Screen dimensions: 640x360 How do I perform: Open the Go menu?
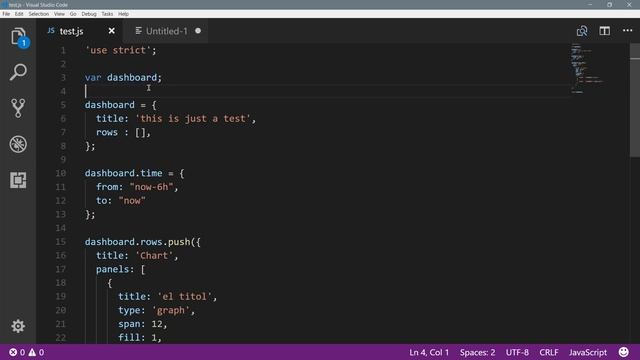point(73,14)
